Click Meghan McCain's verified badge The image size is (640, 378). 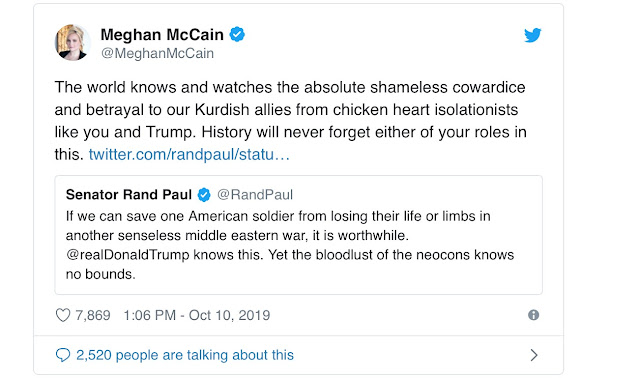point(237,34)
